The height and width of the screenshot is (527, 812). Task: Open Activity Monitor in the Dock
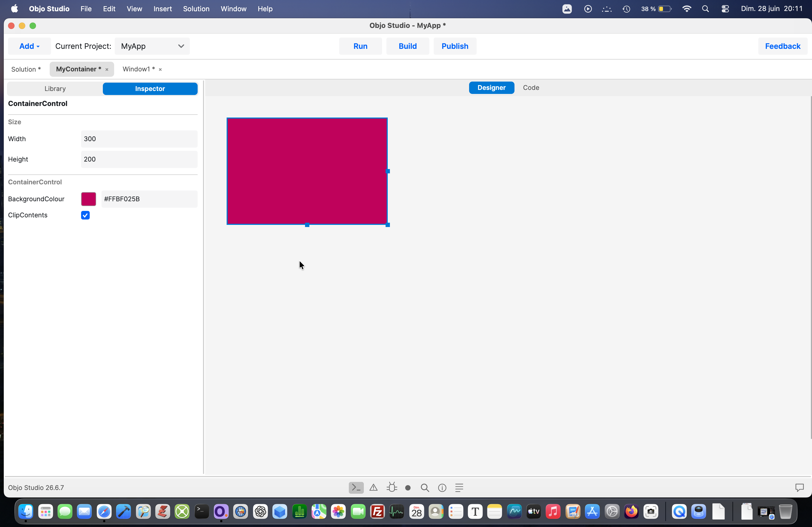[397, 511]
